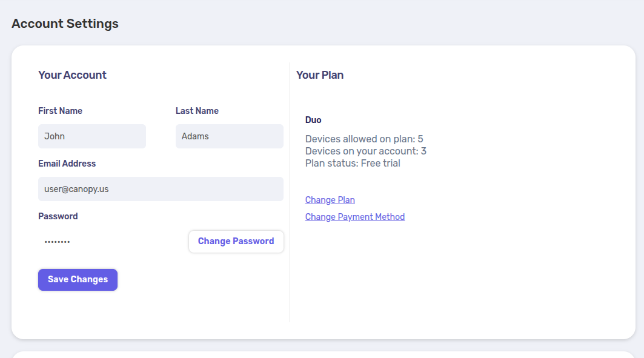This screenshot has height=358, width=644.
Task: Save account edits with Save Changes
Action: (78, 280)
